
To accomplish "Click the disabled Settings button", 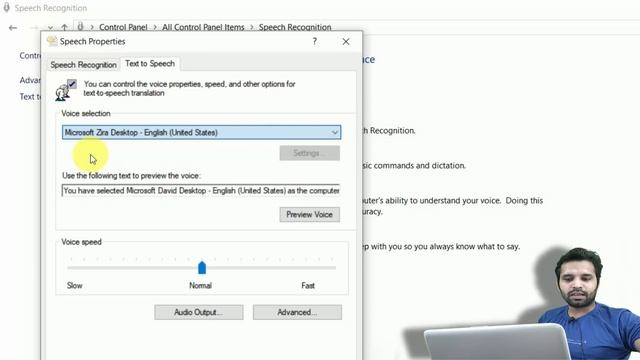I will [x=309, y=153].
